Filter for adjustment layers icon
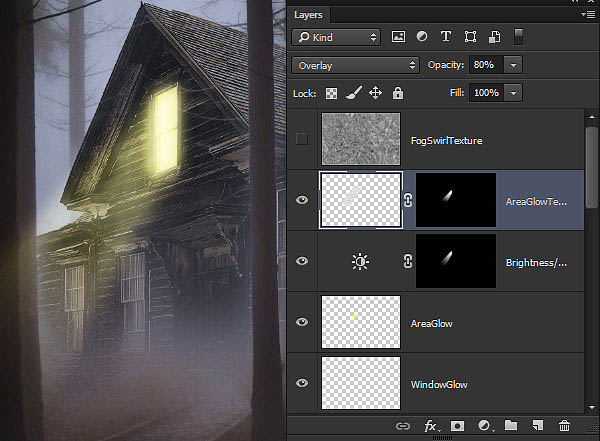This screenshot has width=600, height=441. 422,36
